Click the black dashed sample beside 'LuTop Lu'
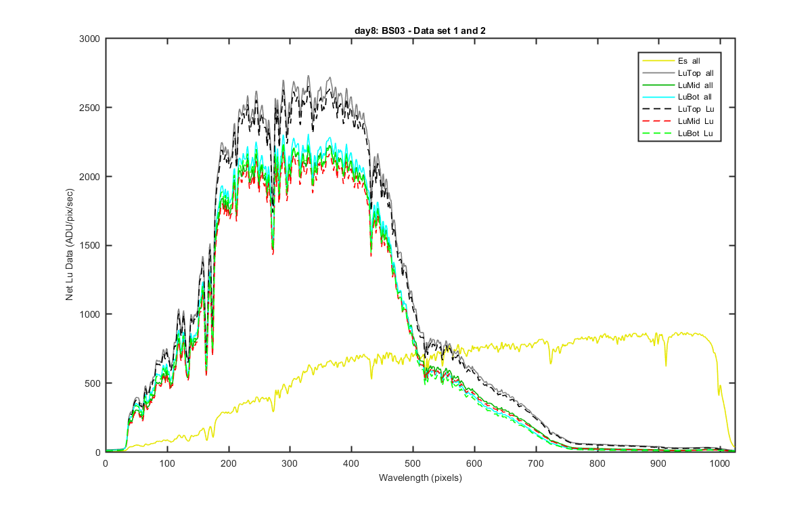 click(657, 109)
